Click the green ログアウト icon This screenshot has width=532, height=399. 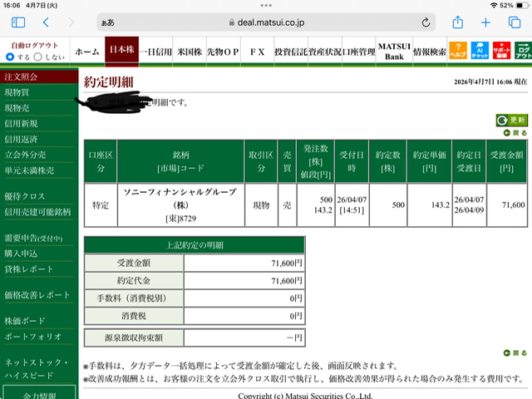(523, 51)
